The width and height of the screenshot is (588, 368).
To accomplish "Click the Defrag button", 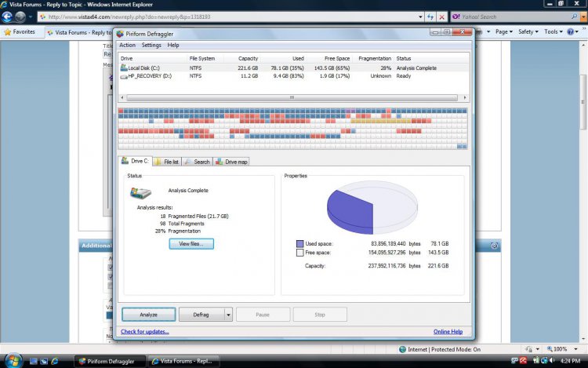I will [x=201, y=315].
